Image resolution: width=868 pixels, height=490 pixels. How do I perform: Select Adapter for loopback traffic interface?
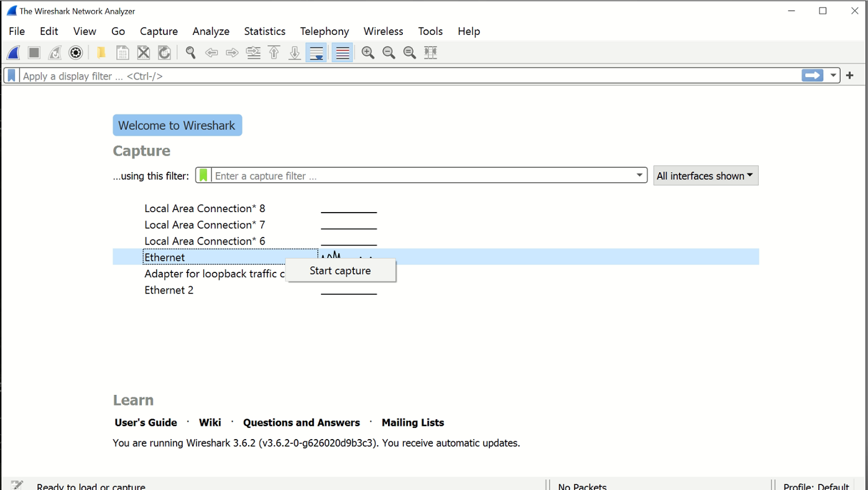point(215,274)
